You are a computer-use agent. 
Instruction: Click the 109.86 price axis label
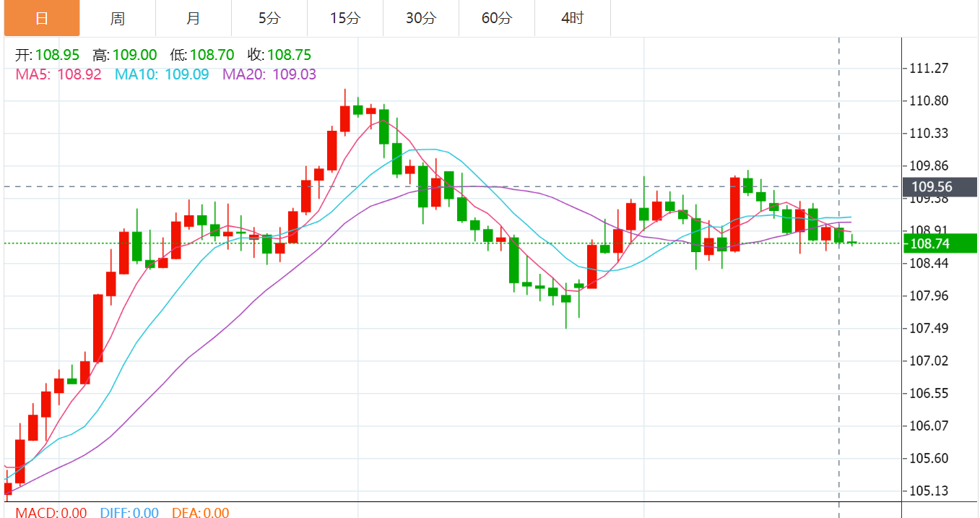929,166
